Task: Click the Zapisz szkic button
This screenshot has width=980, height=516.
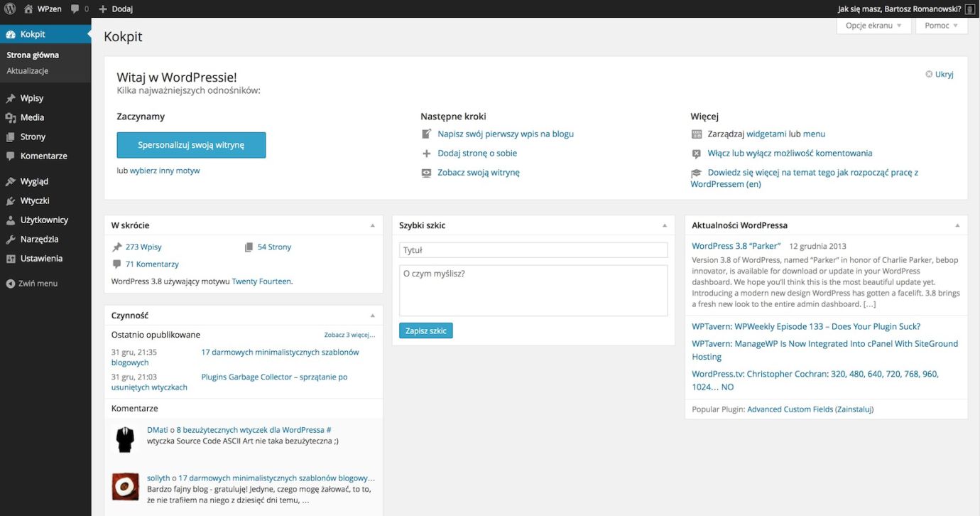Action: pyautogui.click(x=426, y=330)
